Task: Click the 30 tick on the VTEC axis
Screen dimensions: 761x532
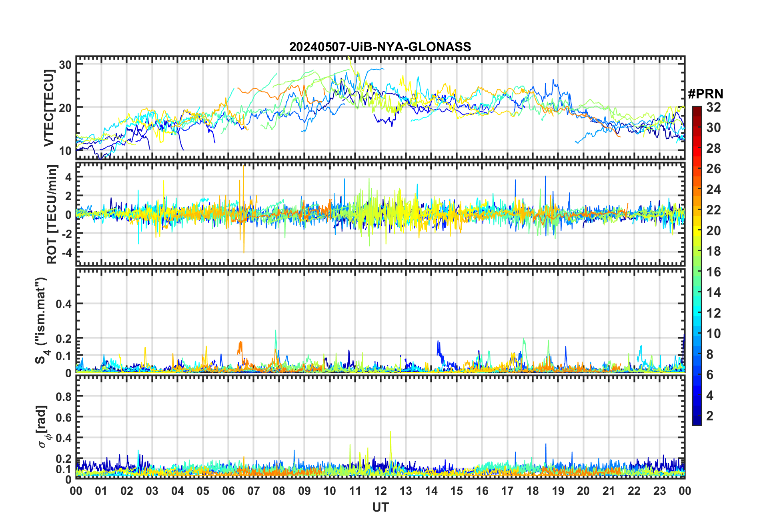Action: pos(66,64)
